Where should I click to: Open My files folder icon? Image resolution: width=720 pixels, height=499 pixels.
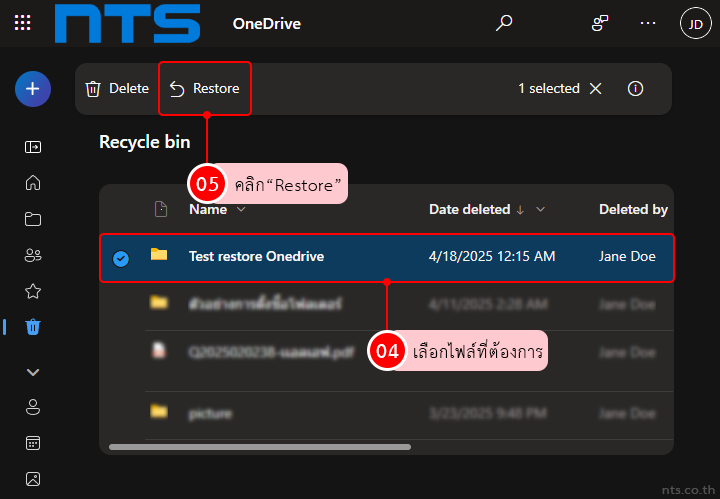(x=33, y=219)
